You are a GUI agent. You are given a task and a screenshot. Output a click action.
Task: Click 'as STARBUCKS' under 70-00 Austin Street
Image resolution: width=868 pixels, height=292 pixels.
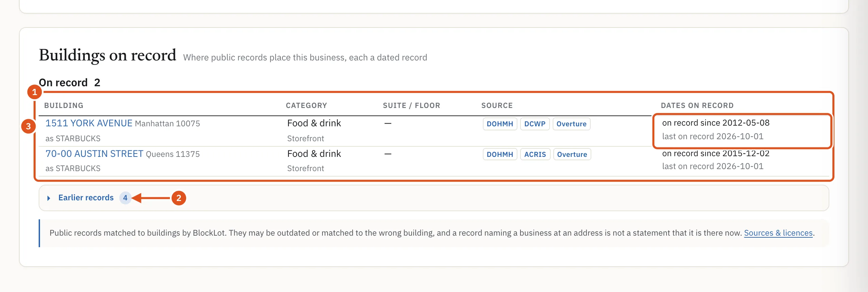tap(73, 168)
